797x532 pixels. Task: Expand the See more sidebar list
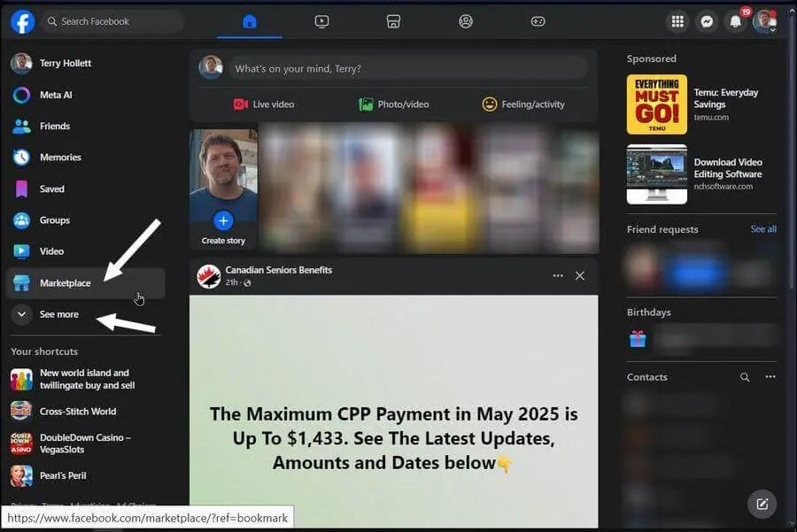click(85, 314)
